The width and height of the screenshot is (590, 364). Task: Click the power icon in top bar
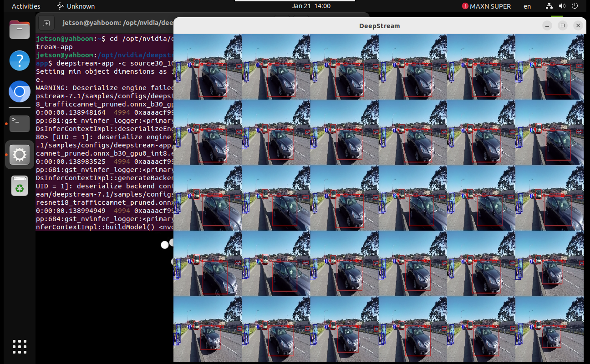pyautogui.click(x=575, y=6)
